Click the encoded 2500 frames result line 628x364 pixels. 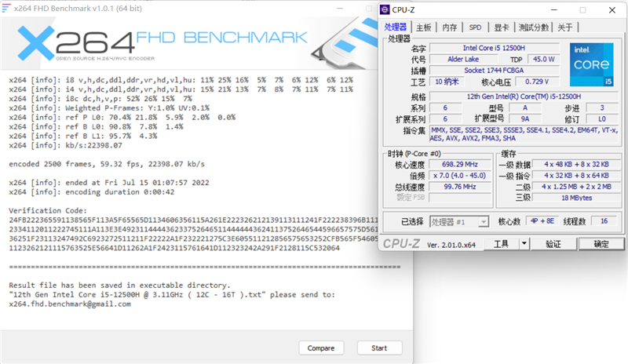[107, 164]
